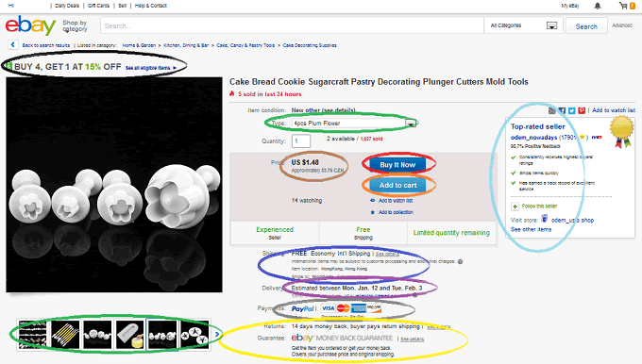
Task: Click the top-rated seller gold ribbon badge
Action: click(x=621, y=131)
